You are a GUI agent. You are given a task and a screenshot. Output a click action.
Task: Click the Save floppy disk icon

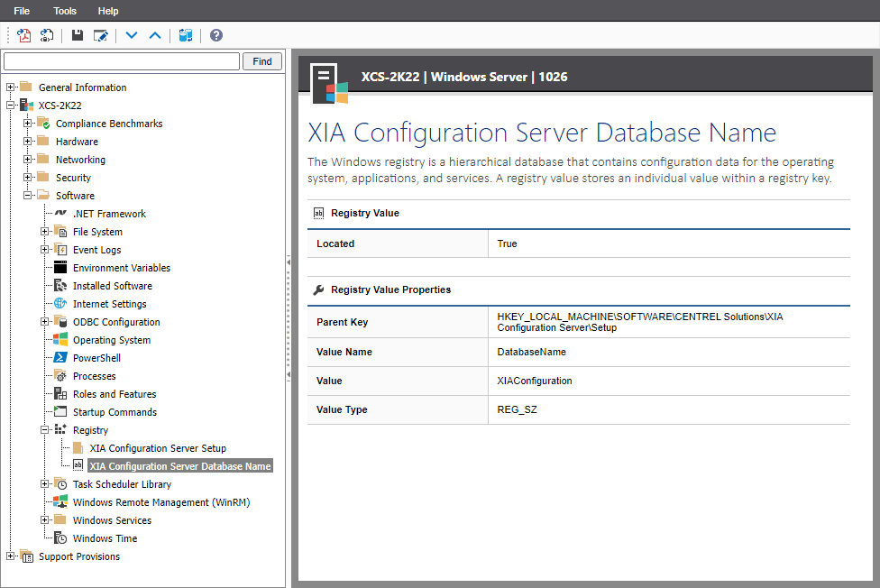coord(78,35)
